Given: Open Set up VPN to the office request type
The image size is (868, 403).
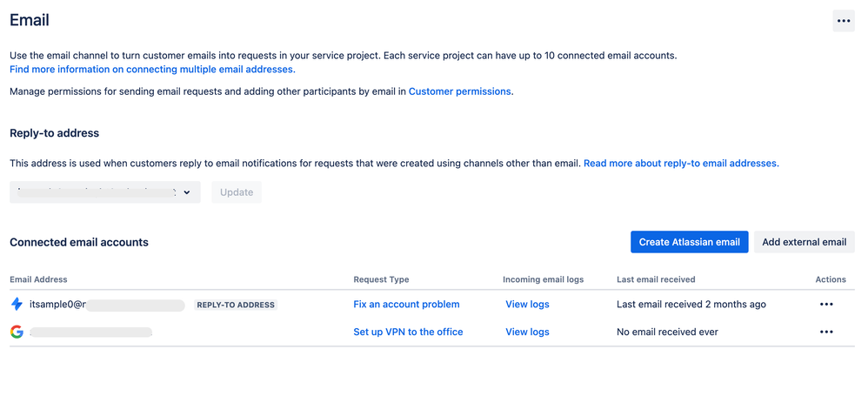Looking at the screenshot, I should (408, 332).
